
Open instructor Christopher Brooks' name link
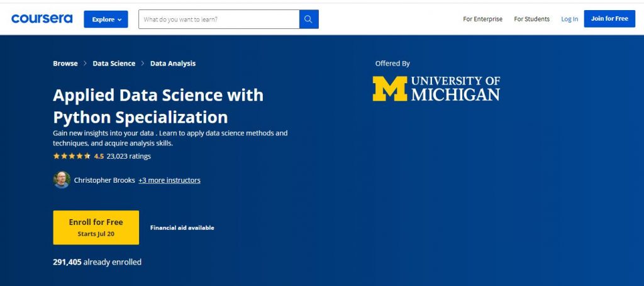(x=104, y=180)
